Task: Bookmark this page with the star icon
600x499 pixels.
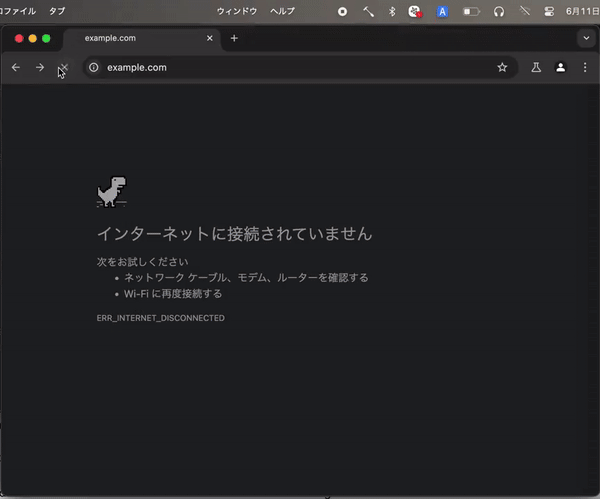Action: (502, 68)
